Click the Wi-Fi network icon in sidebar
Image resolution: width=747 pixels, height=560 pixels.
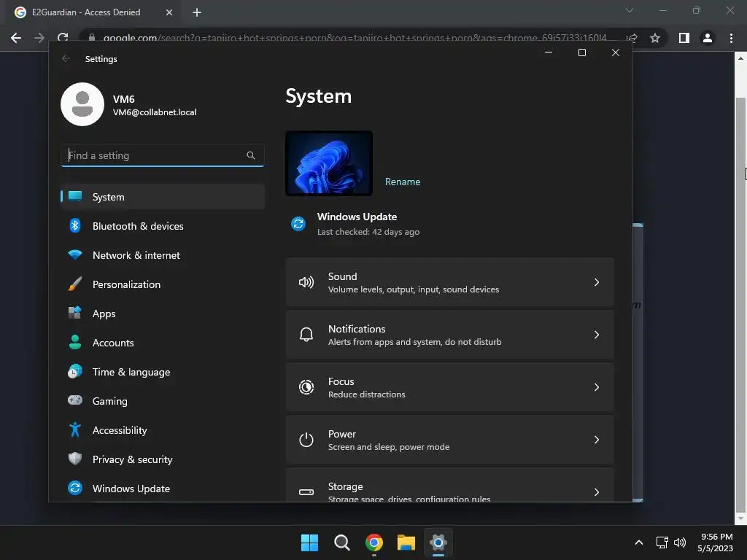pyautogui.click(x=75, y=254)
